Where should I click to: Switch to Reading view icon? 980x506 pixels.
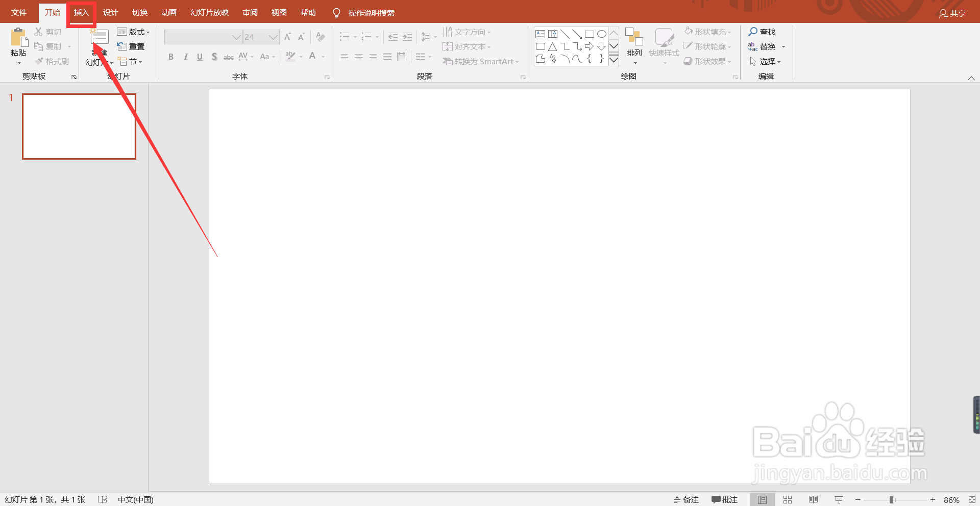coord(813,500)
